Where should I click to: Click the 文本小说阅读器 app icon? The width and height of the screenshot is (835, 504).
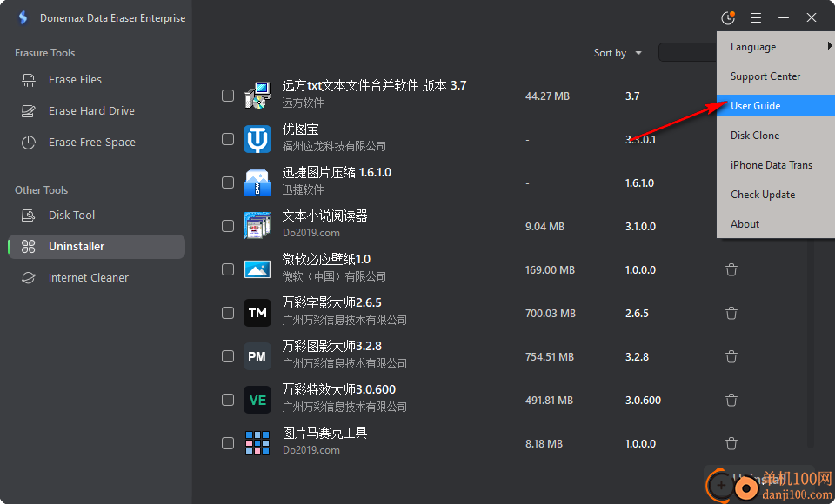(x=257, y=226)
